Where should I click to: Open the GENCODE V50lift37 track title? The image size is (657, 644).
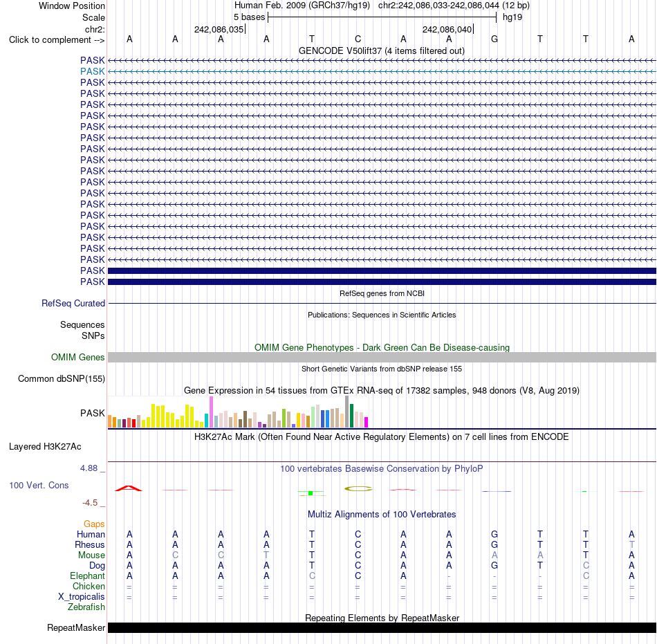pos(382,51)
